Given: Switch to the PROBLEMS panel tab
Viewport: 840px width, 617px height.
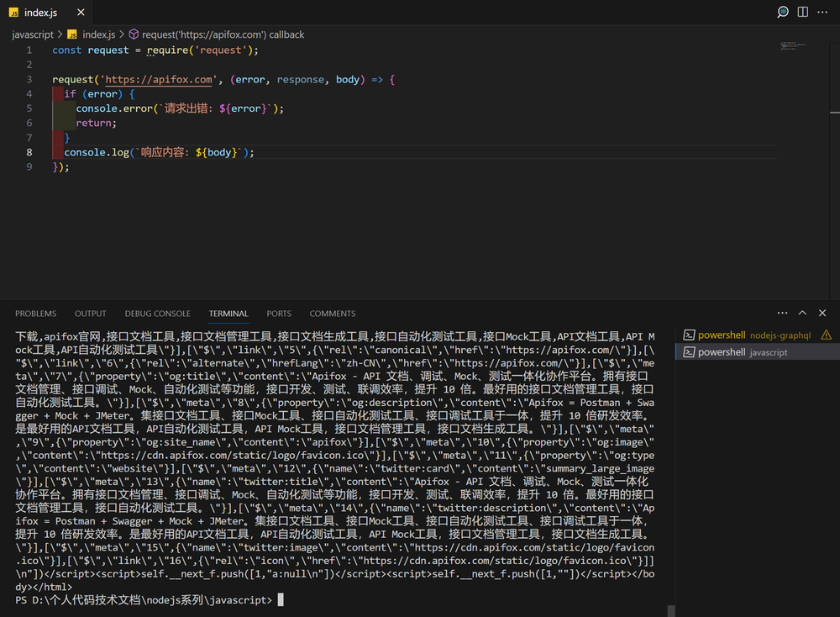Looking at the screenshot, I should pyautogui.click(x=35, y=314).
